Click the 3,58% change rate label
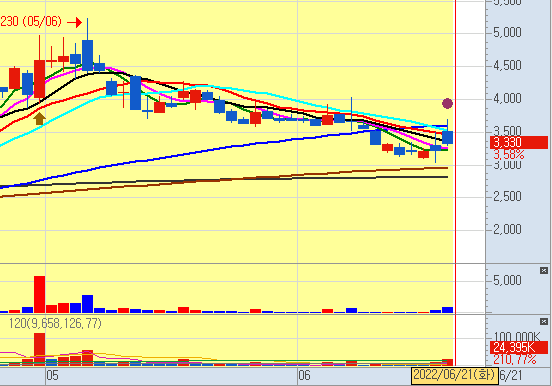Image resolution: width=552 pixels, height=386 pixels. pyautogui.click(x=509, y=155)
